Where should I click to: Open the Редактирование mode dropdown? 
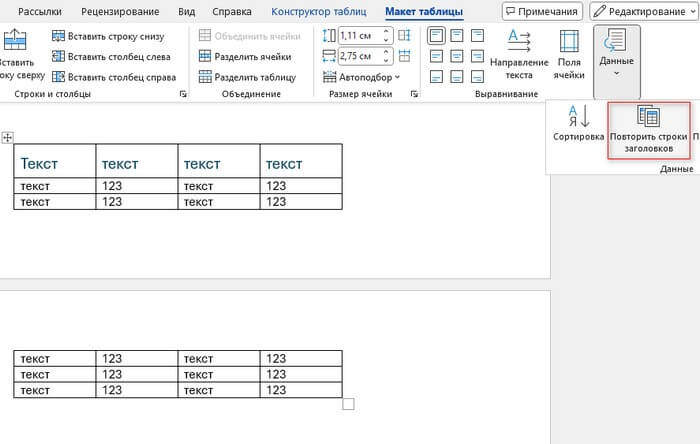644,11
